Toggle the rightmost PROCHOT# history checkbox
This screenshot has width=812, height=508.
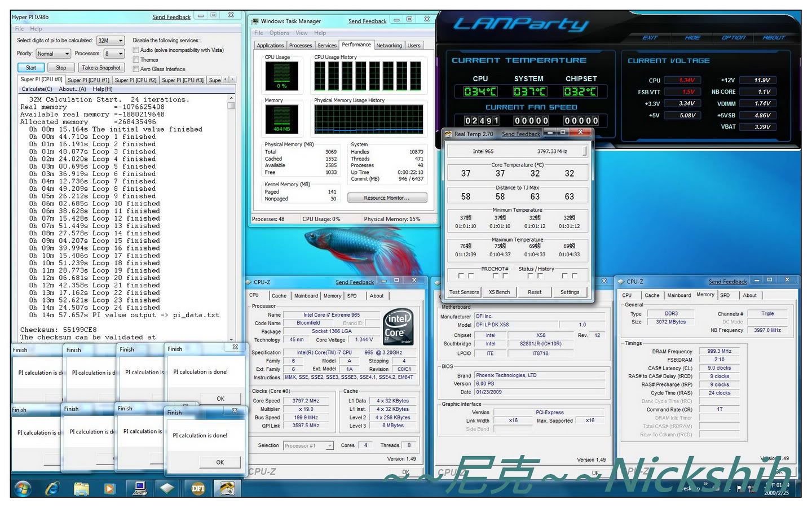tap(574, 276)
